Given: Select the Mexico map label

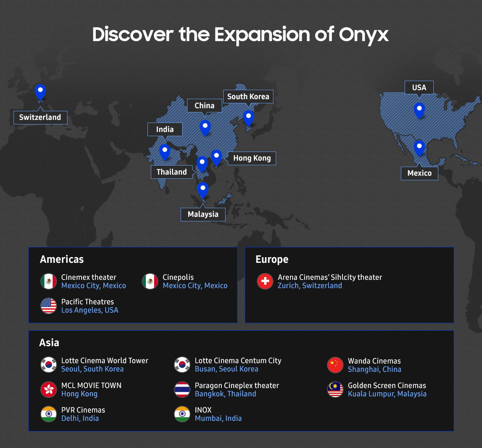Looking at the screenshot, I should click(x=419, y=173).
